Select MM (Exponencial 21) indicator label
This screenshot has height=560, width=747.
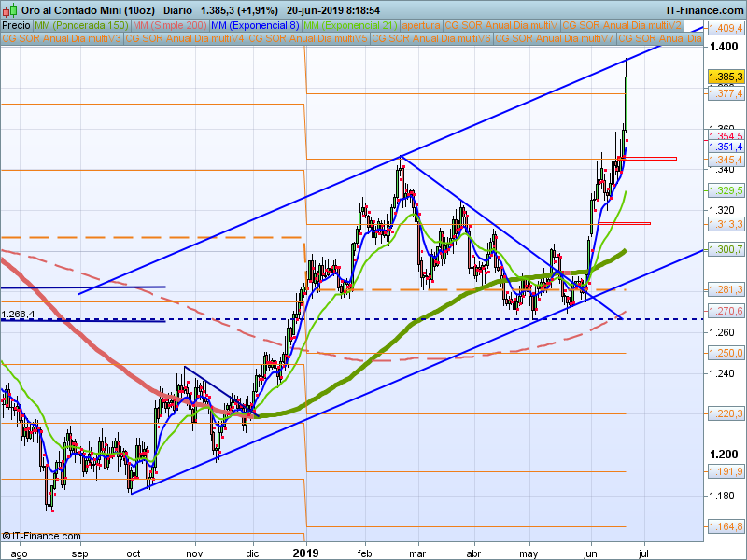coord(350,26)
